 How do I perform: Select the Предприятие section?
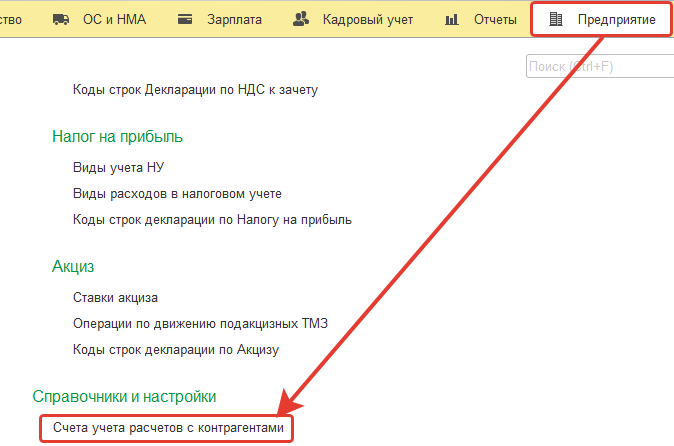click(x=602, y=19)
